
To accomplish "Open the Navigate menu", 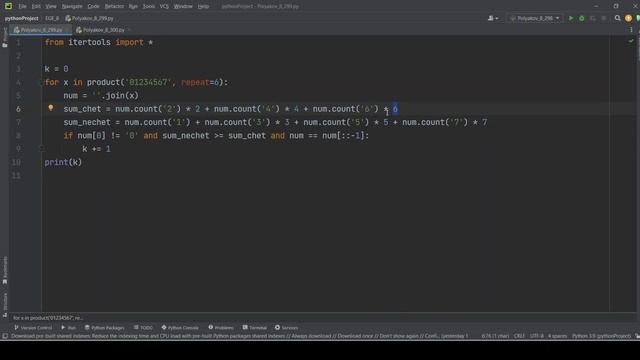I will 72,6.
